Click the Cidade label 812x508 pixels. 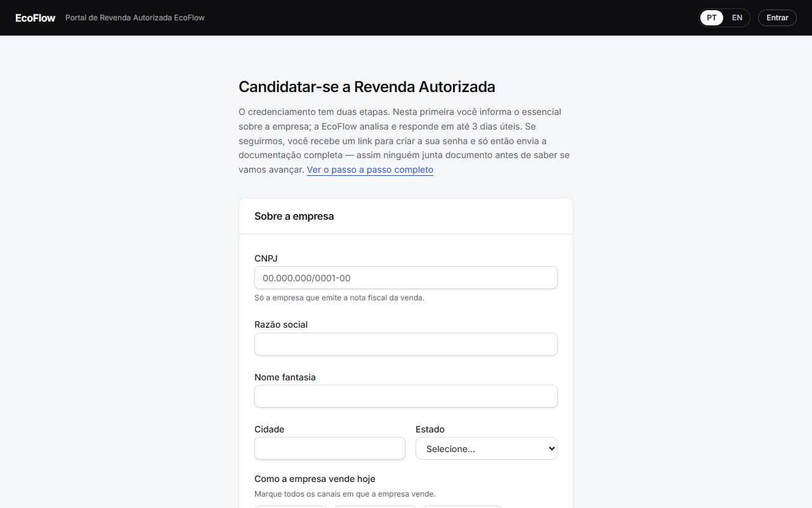coord(270,429)
